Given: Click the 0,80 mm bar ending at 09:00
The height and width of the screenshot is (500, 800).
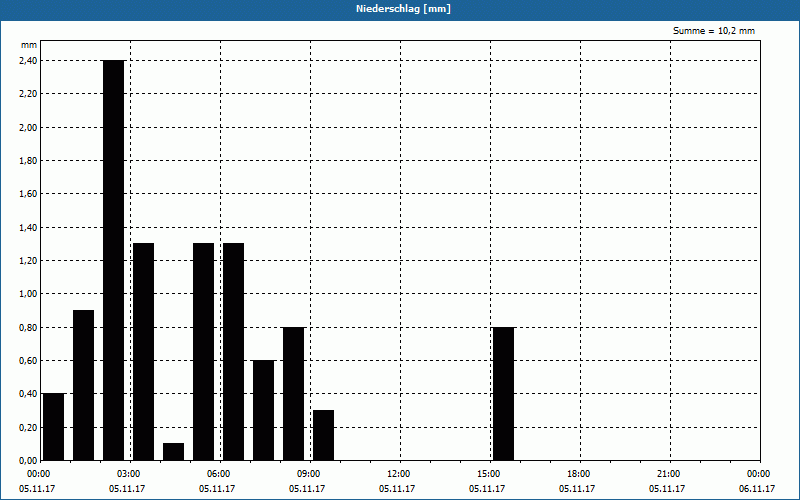Looking at the screenshot, I should 294,393.
